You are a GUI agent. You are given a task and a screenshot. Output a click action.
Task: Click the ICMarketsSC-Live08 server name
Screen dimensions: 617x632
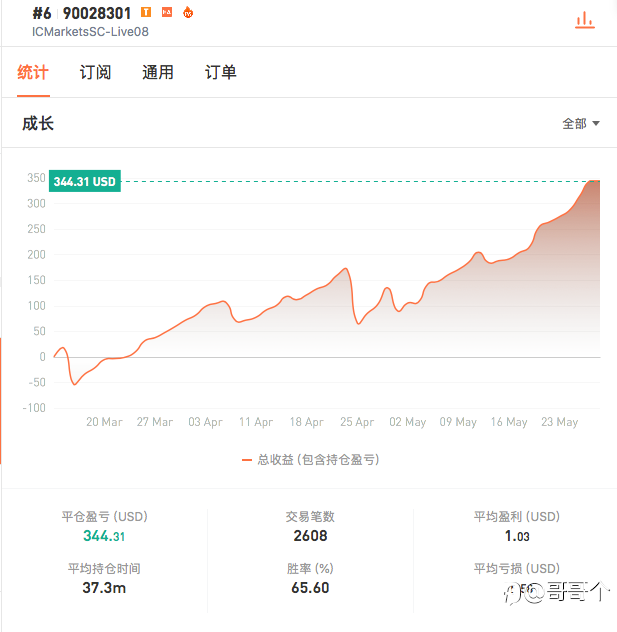point(91,31)
